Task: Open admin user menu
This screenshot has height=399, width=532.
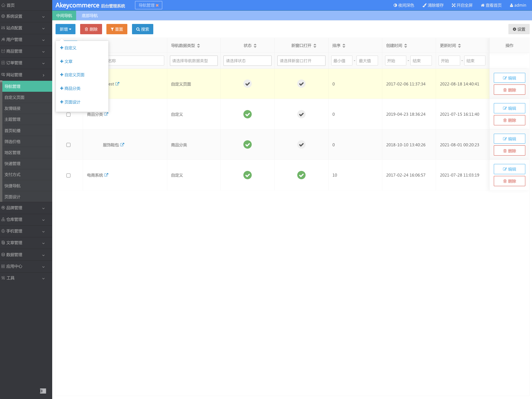Action: point(518,5)
